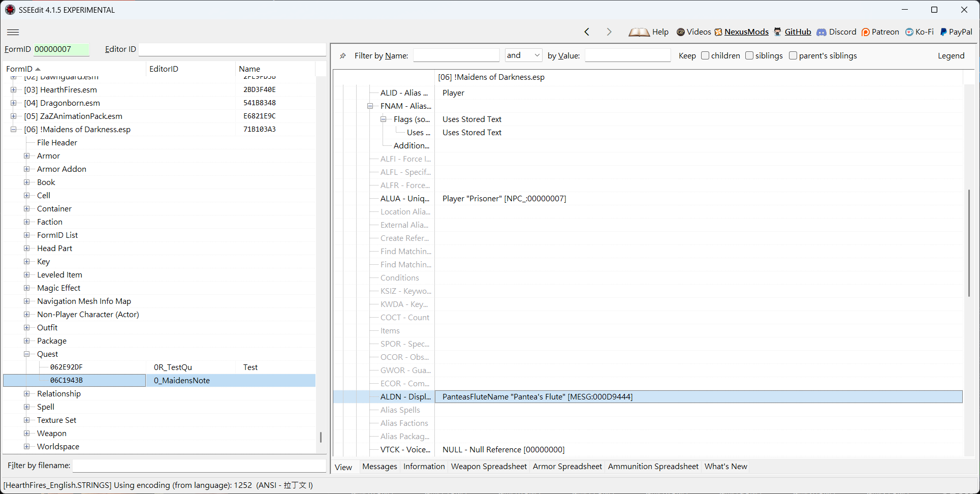Sort by the Name column header
The width and height of the screenshot is (980, 494).
(x=275, y=69)
